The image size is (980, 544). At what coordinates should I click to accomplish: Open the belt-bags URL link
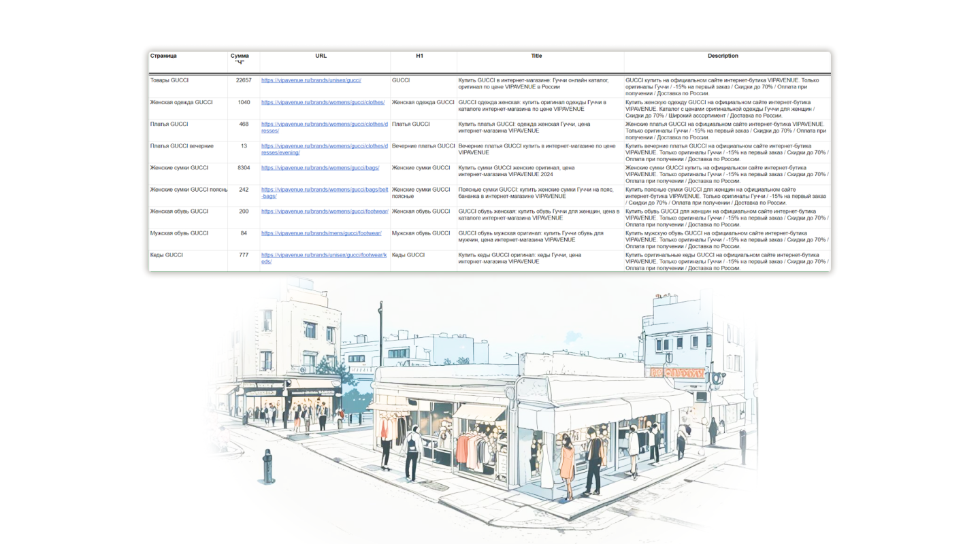click(324, 192)
